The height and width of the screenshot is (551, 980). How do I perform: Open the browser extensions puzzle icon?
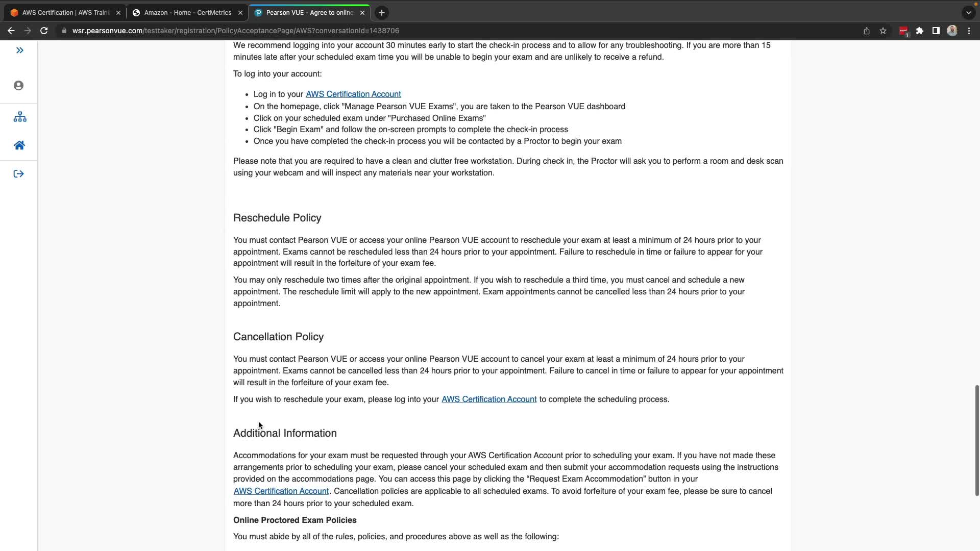pos(920,31)
